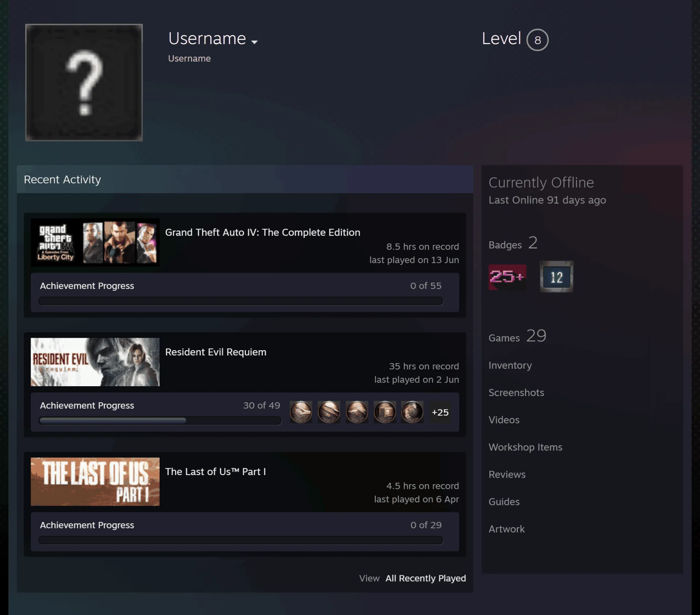
Task: Click the Level 8 circle badge
Action: 537,40
